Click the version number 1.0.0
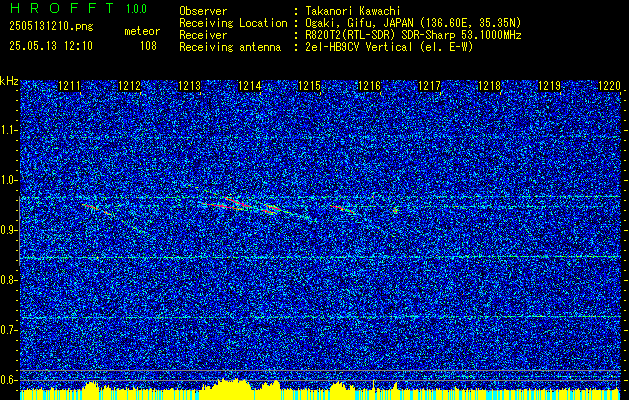 (136, 8)
